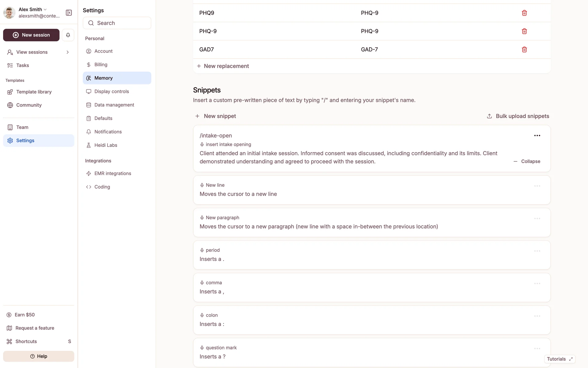The image size is (588, 368).
Task: Open the notifications bell beside New session
Action: [68, 35]
